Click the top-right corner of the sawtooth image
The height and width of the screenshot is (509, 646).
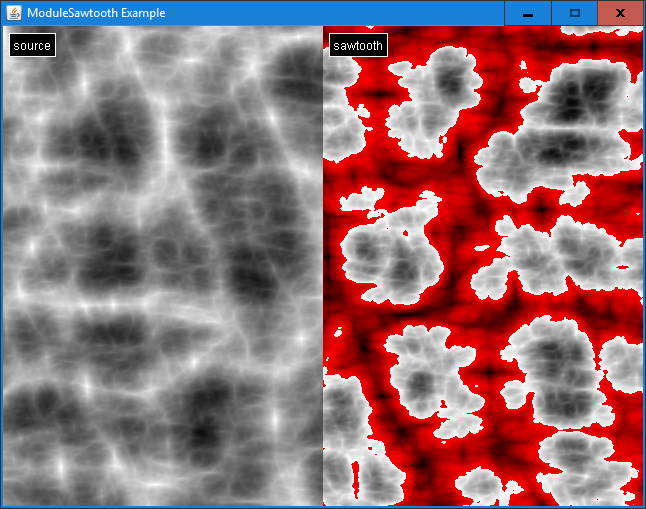640,29
